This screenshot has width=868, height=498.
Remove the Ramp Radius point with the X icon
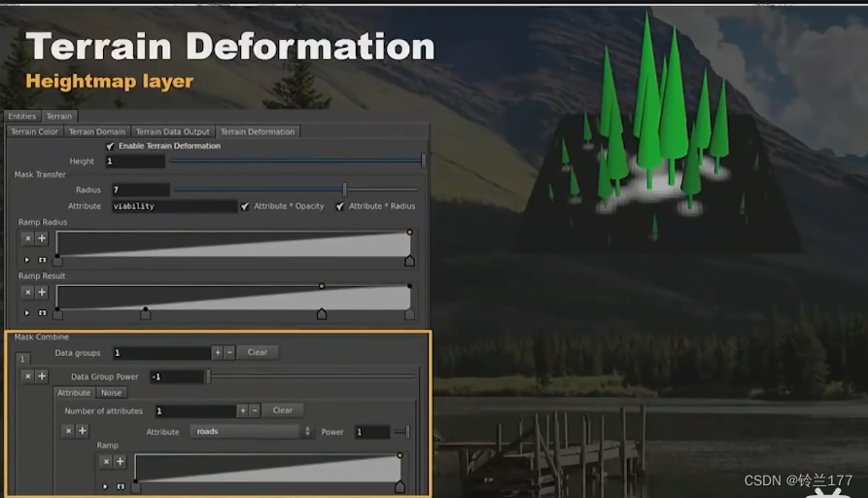pos(27,238)
